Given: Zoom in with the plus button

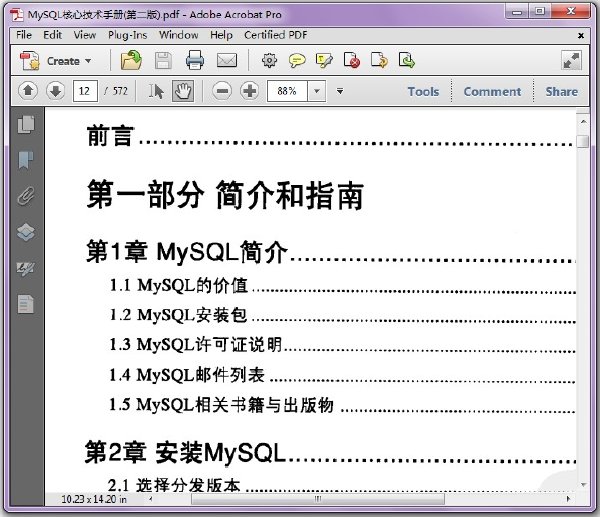Looking at the screenshot, I should pyautogui.click(x=249, y=91).
